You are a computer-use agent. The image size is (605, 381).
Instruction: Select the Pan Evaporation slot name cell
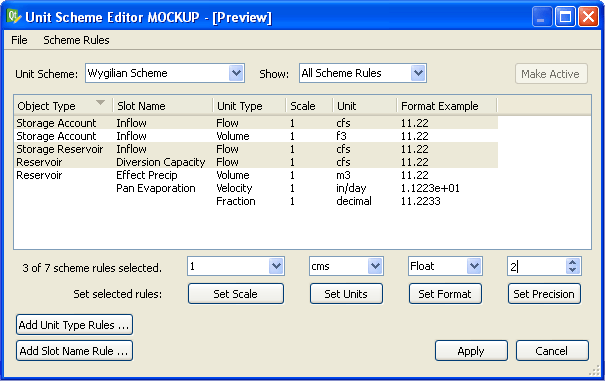click(156, 188)
